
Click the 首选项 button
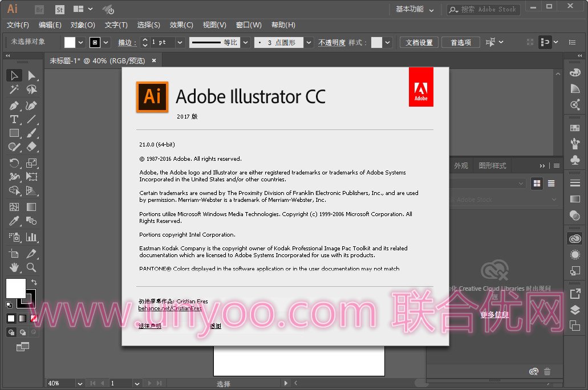(x=461, y=42)
